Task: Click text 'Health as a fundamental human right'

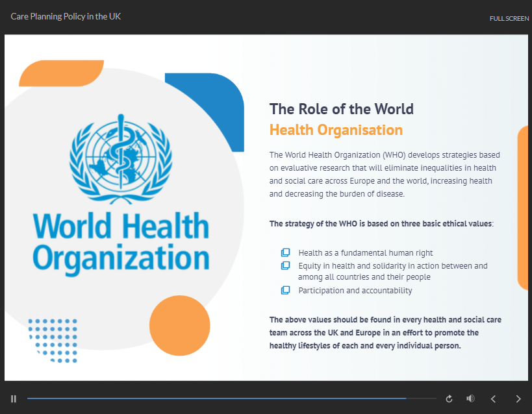Action: click(366, 253)
